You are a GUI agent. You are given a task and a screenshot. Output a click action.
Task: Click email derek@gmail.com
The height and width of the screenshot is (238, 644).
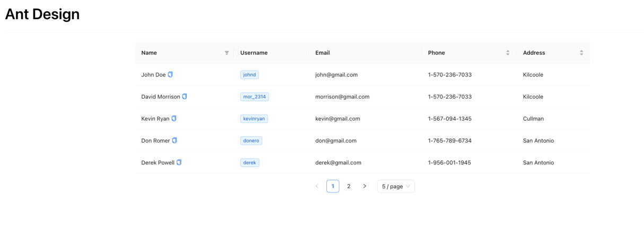pos(338,163)
